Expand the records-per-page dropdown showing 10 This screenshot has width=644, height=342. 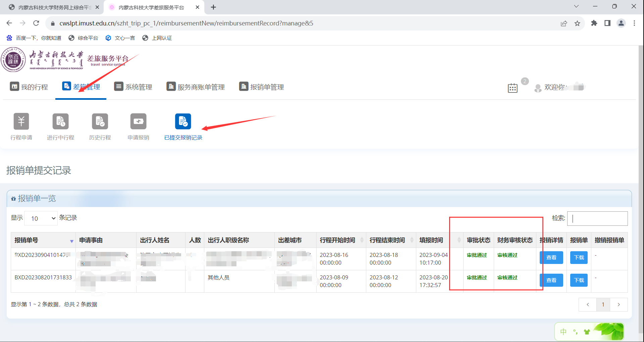[x=41, y=218]
